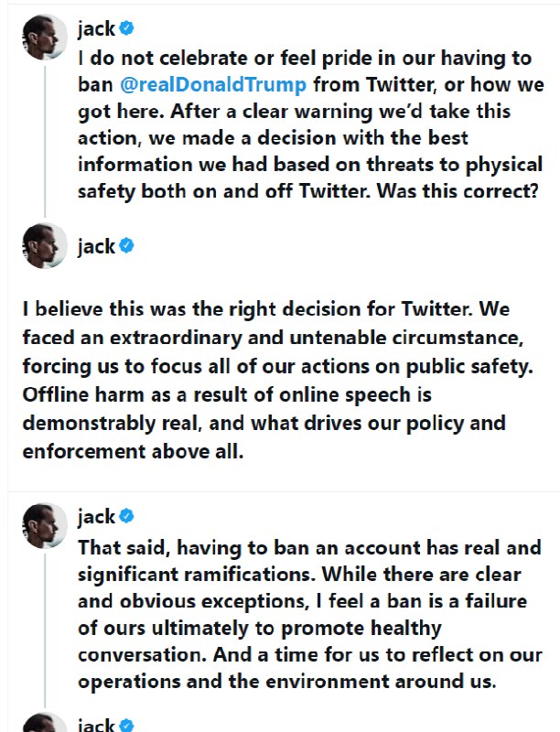
Task: Click the verified badge on the first tweet
Action: (x=127, y=28)
